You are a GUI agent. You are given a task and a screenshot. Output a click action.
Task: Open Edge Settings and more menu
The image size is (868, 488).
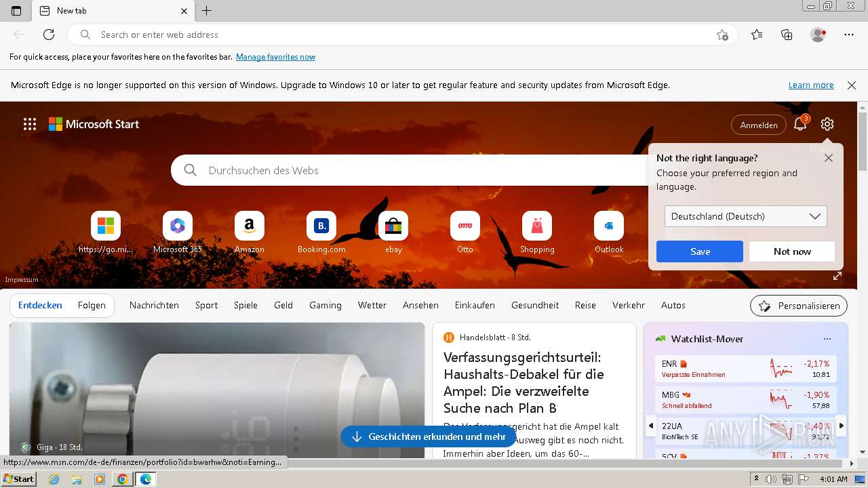849,35
